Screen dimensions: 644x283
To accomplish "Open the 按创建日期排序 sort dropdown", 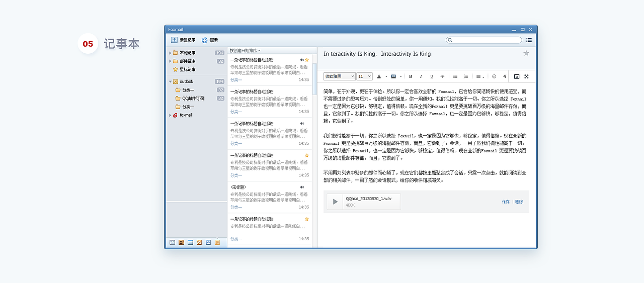I will (x=245, y=50).
